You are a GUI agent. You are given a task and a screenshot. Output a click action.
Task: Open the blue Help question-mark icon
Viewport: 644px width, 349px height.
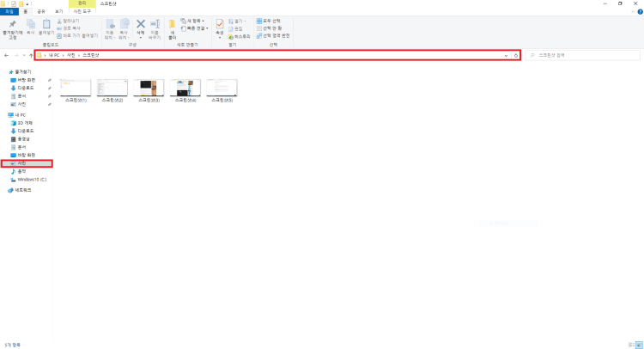pyautogui.click(x=640, y=12)
